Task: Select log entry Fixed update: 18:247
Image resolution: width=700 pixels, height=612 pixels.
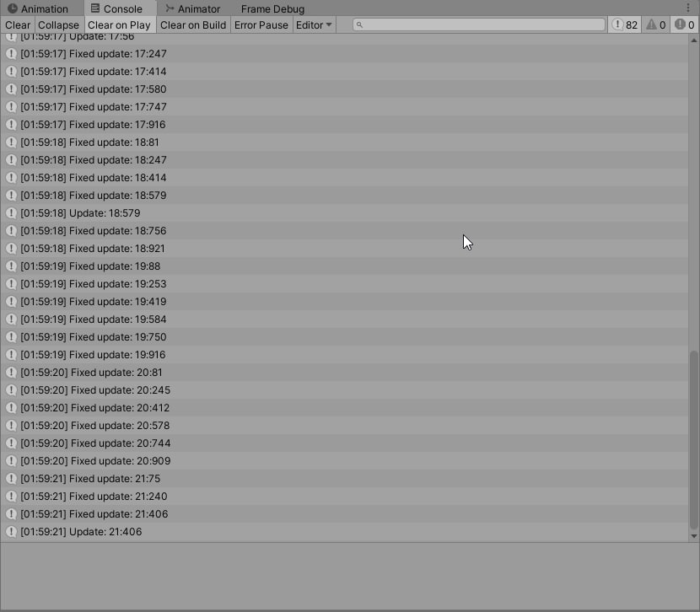Action: point(344,159)
